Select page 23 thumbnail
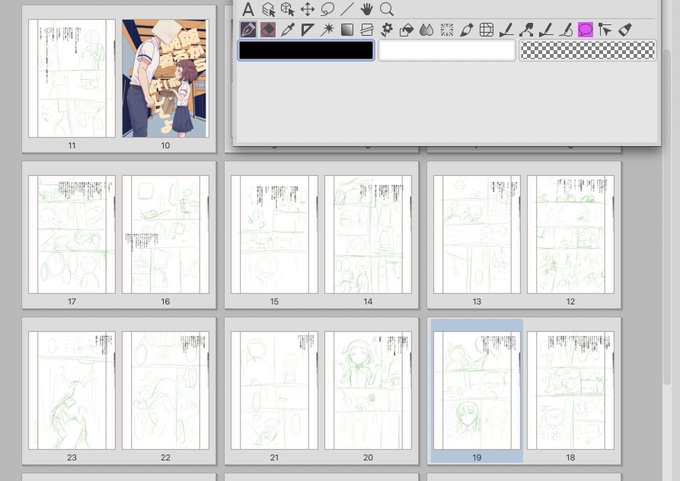Screen dimensions: 680x481 pyautogui.click(x=72, y=390)
